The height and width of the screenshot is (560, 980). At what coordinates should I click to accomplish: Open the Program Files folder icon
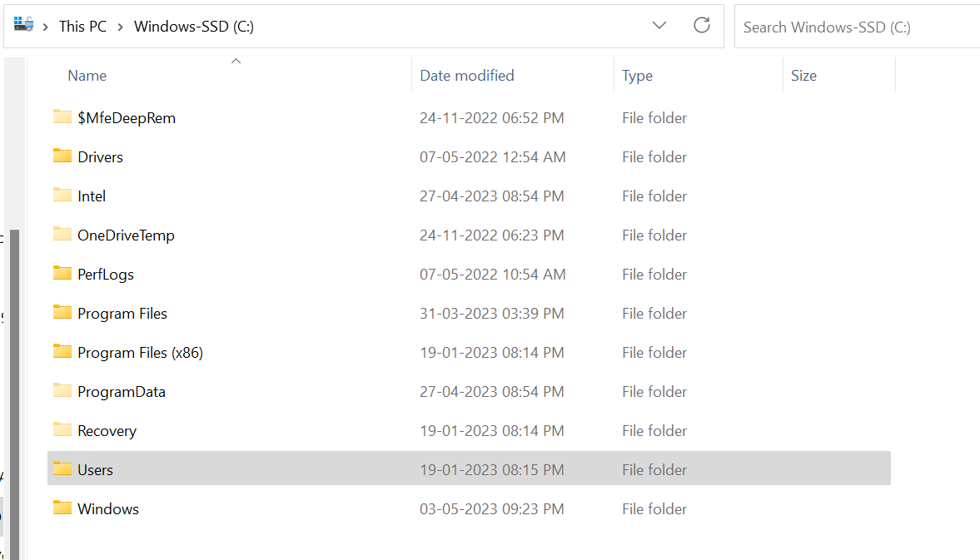point(62,313)
